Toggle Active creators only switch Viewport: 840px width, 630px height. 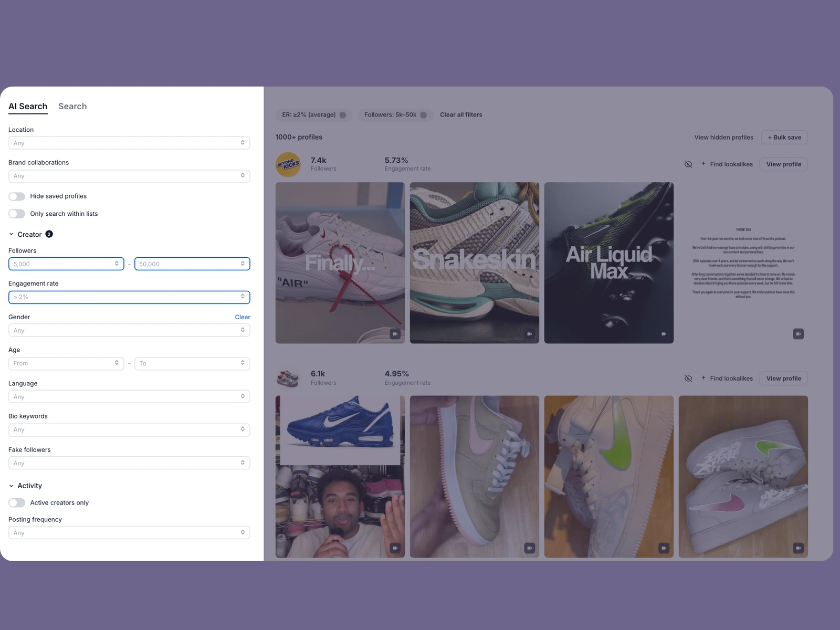17,503
